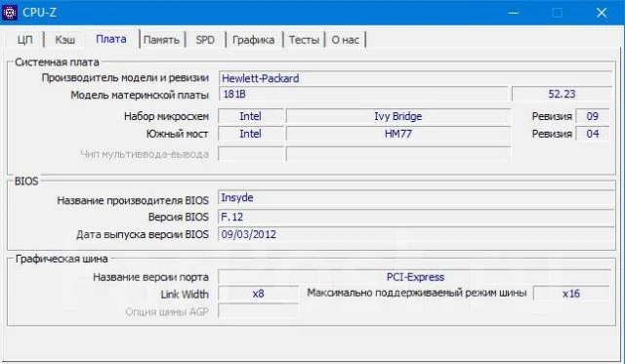Click the Версия BIOS label
The height and width of the screenshot is (364, 625).
pos(178,217)
